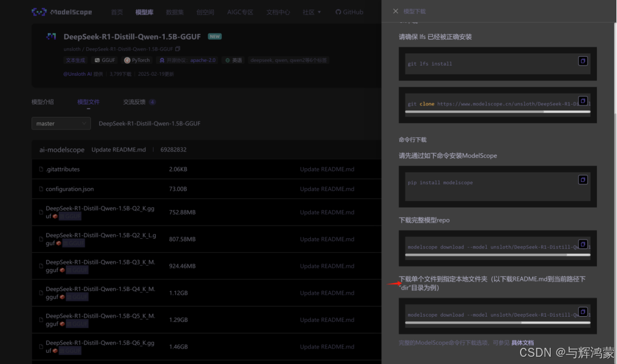Click the @Unsloth AI provider link
The image size is (617, 364).
(x=77, y=74)
